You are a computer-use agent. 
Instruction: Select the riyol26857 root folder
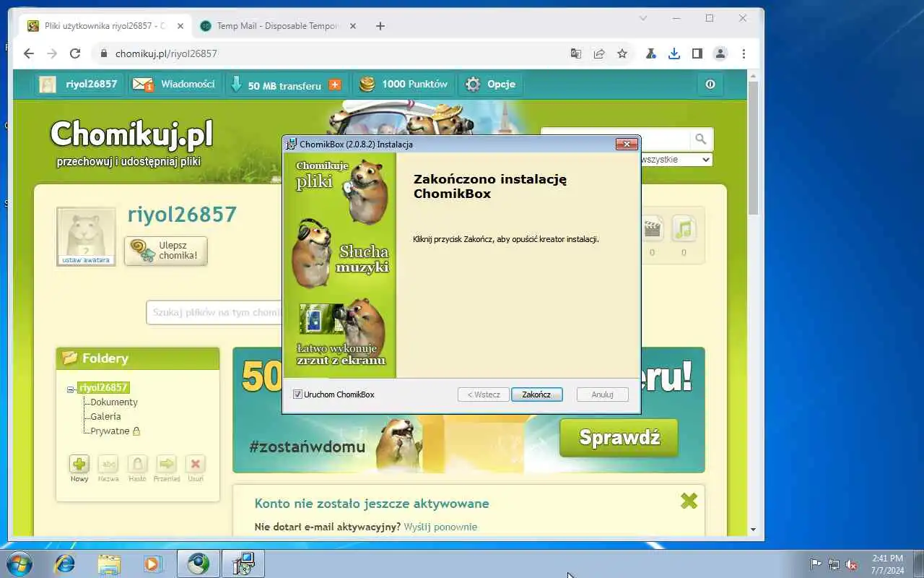click(103, 387)
